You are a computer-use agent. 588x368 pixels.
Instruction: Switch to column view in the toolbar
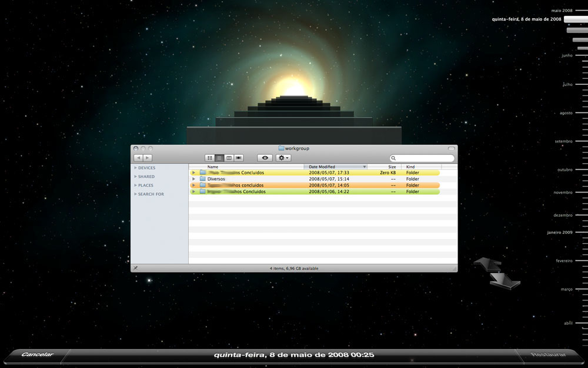click(x=229, y=158)
